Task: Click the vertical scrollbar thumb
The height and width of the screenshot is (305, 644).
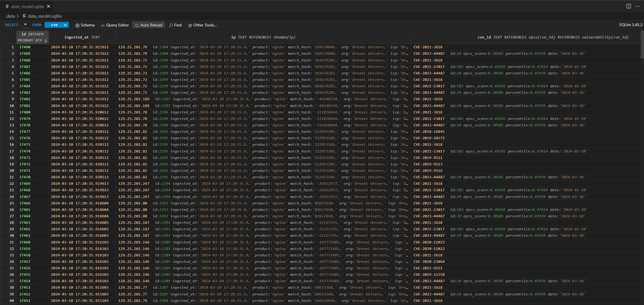Action: pyautogui.click(x=642, y=44)
